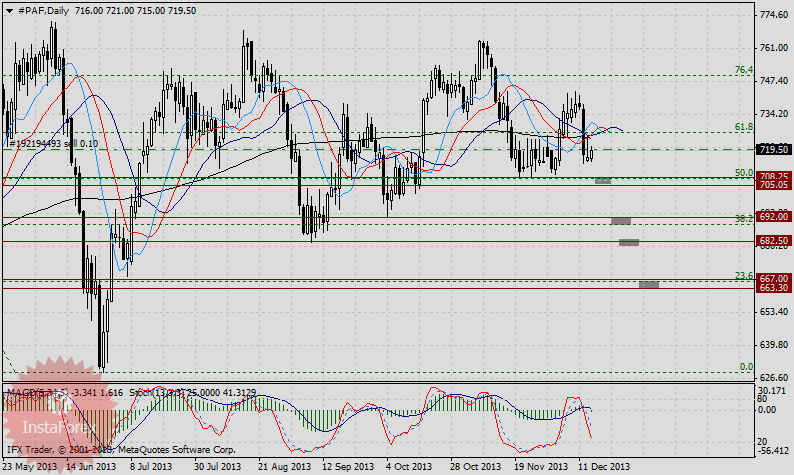Select the 705.05 red price tag

pos(775,184)
